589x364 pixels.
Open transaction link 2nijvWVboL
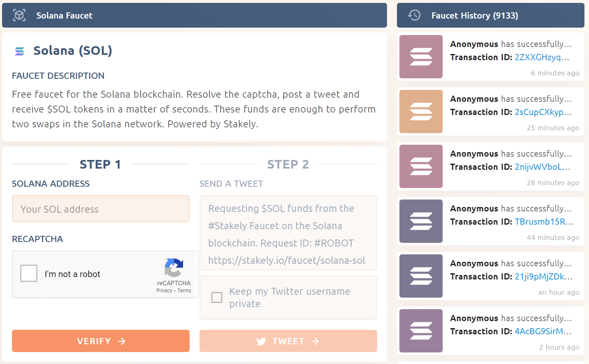542,167
